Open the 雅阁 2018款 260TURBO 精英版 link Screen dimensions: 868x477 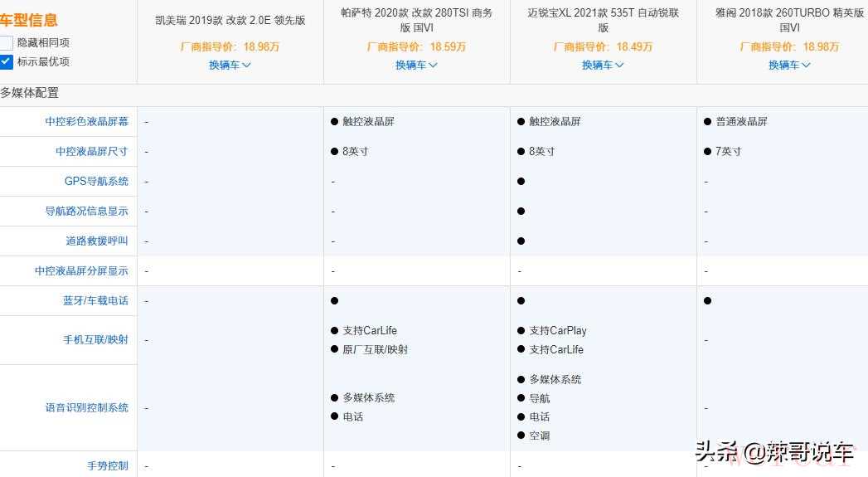click(789, 20)
